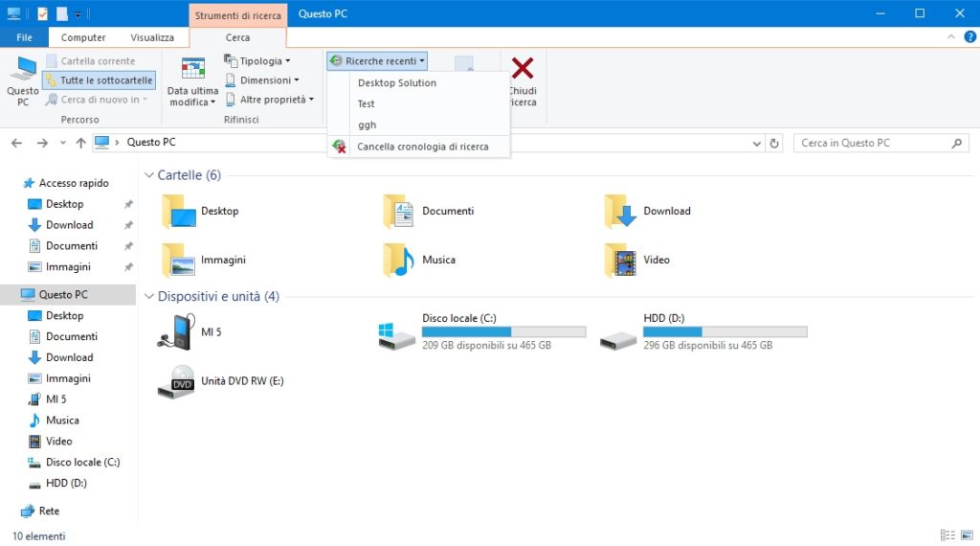980x546 pixels.
Task: Click the Cerca in Questo PC search box
Action: point(870,143)
